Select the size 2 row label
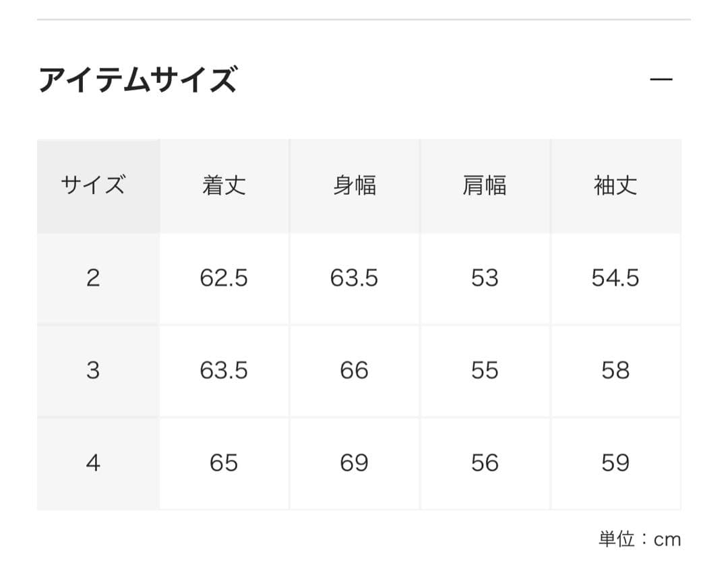This screenshot has height=573, width=728. [93, 278]
